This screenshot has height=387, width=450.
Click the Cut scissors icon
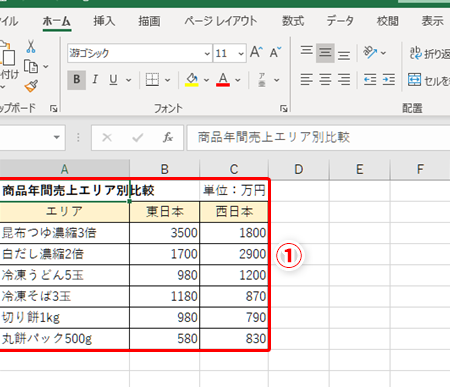click(31, 46)
